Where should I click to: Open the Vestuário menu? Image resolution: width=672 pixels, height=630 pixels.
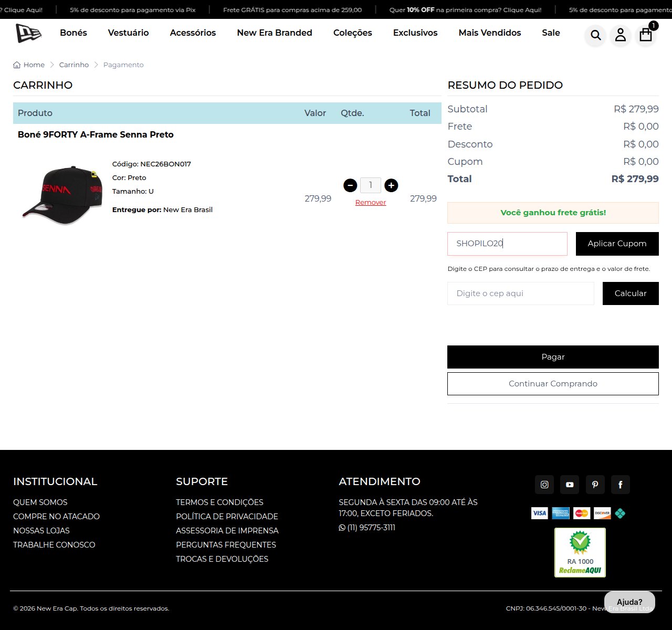pyautogui.click(x=128, y=33)
